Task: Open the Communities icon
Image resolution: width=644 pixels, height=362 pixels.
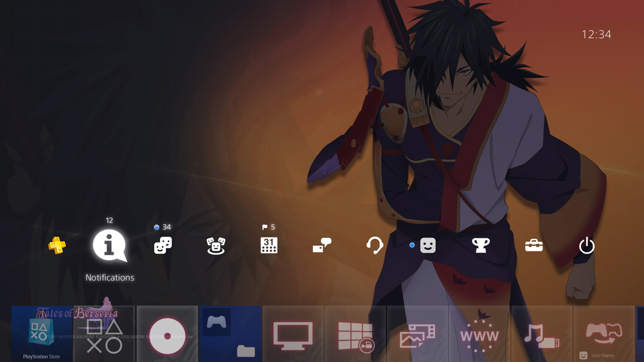Action: point(216,245)
